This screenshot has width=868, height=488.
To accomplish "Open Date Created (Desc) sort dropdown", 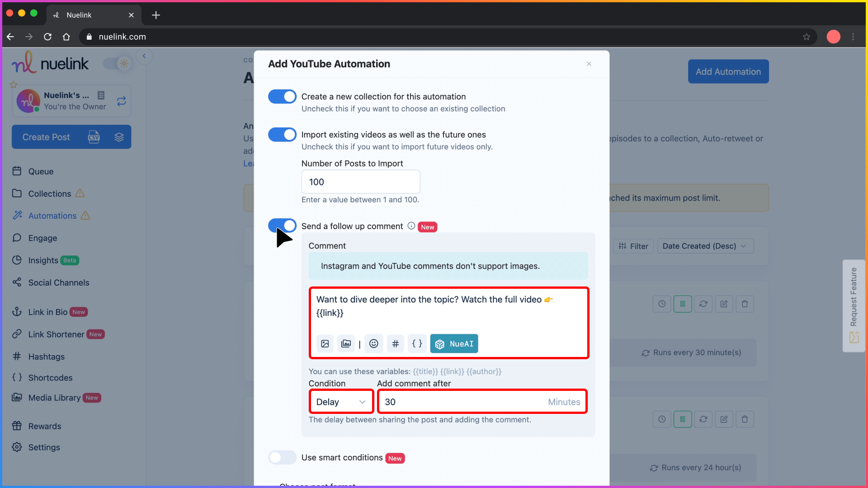I will click(x=705, y=246).
